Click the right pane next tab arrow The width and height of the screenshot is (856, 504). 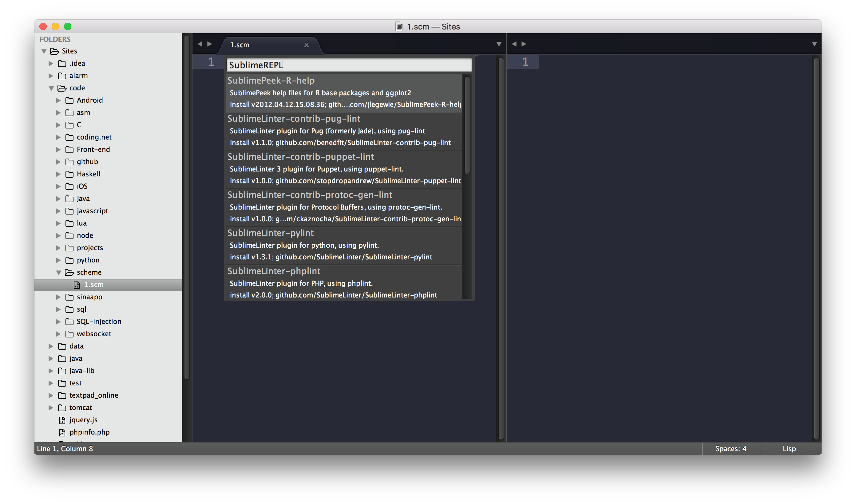pos(524,44)
